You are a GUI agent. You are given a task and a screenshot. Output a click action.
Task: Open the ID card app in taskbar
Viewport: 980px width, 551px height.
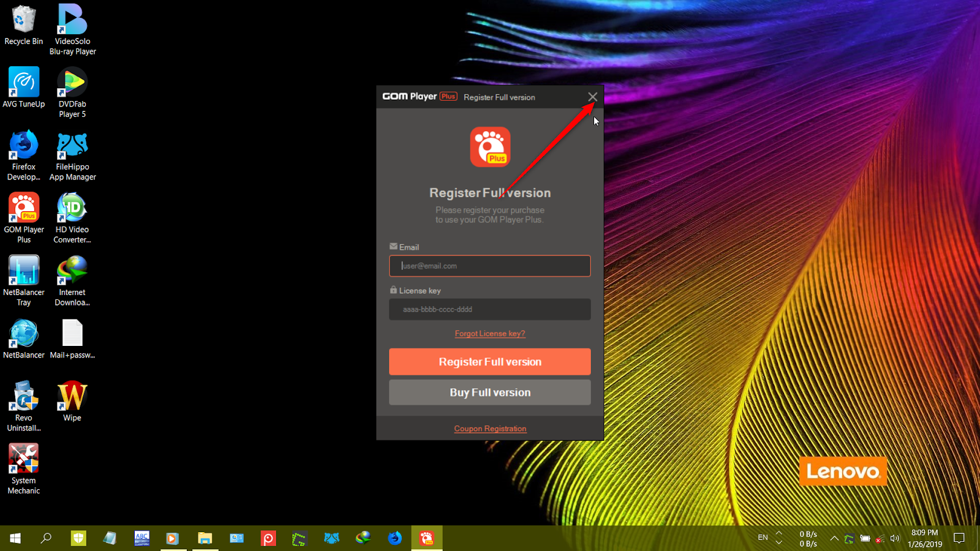[x=236, y=538]
